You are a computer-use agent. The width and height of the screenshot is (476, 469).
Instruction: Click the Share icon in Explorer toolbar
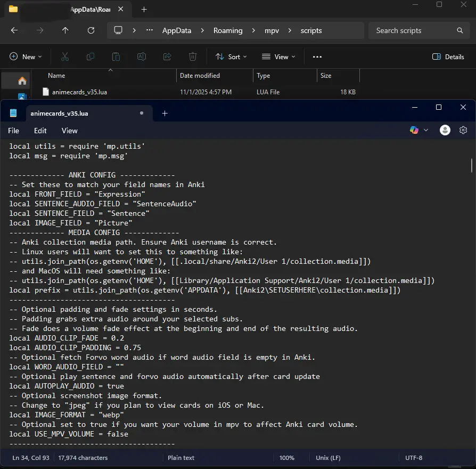[167, 57]
